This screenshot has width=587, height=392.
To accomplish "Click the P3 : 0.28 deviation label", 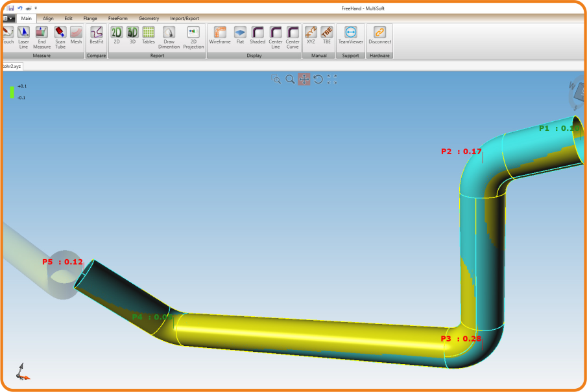I will 461,339.
